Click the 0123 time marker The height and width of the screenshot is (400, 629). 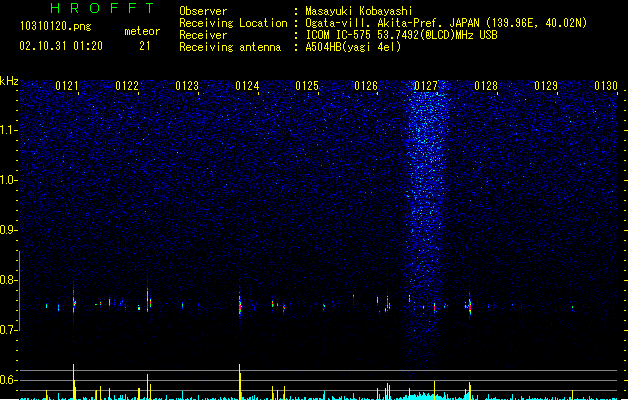coord(187,86)
